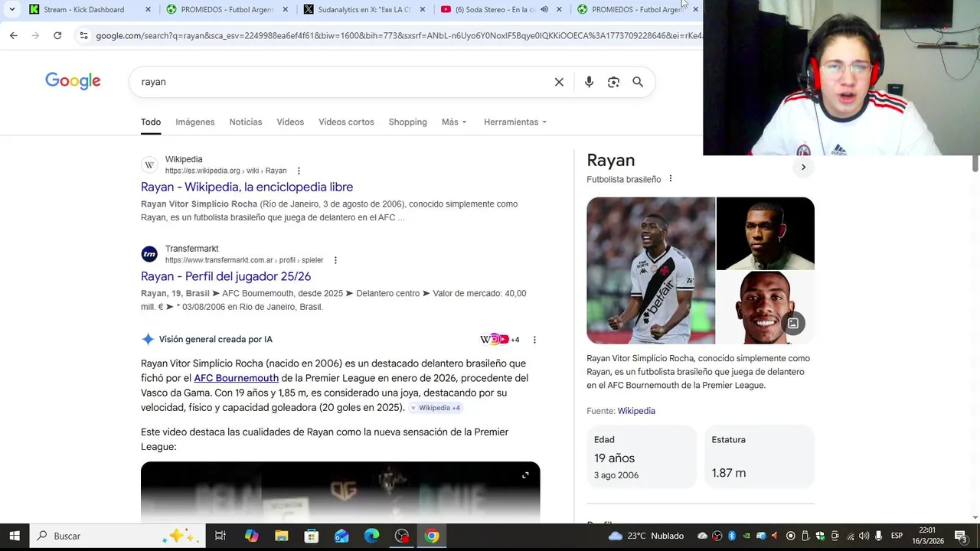
Task: Open more options for AI overview
Action: coord(534,340)
